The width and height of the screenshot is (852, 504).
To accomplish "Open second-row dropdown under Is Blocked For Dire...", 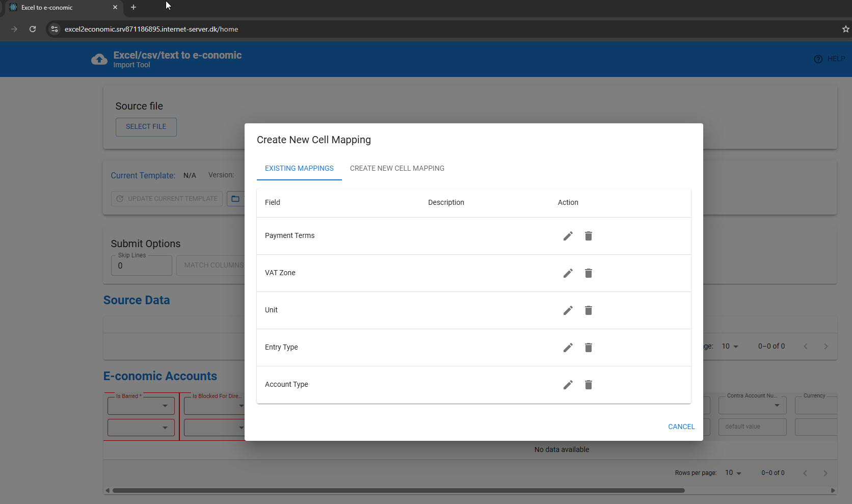I will (x=215, y=428).
